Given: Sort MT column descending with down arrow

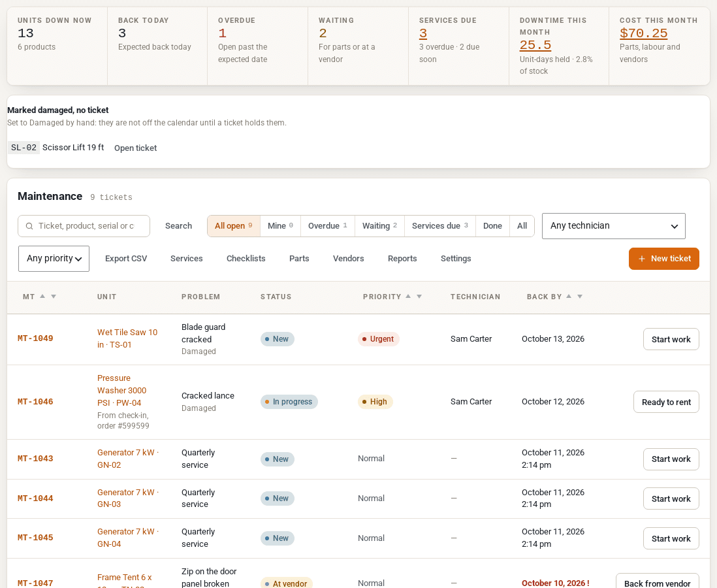Looking at the screenshot, I should [x=54, y=297].
